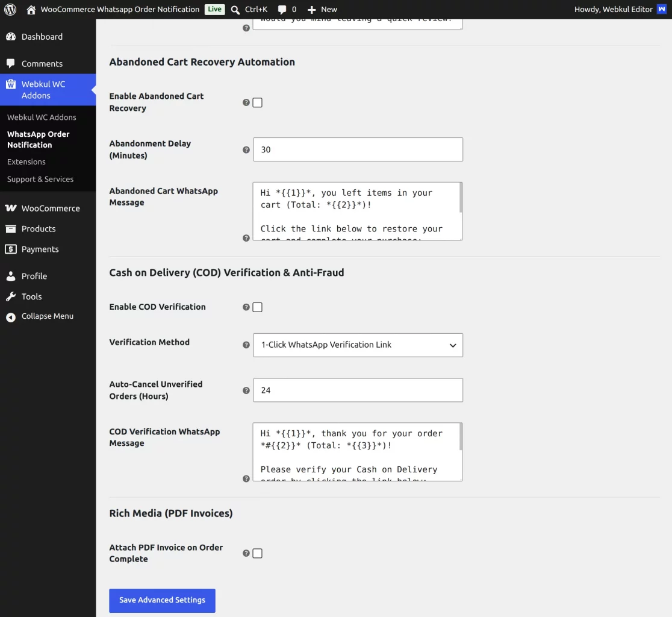Click the Live status badge
Viewport: 672px width, 617px height.
(x=215, y=9)
